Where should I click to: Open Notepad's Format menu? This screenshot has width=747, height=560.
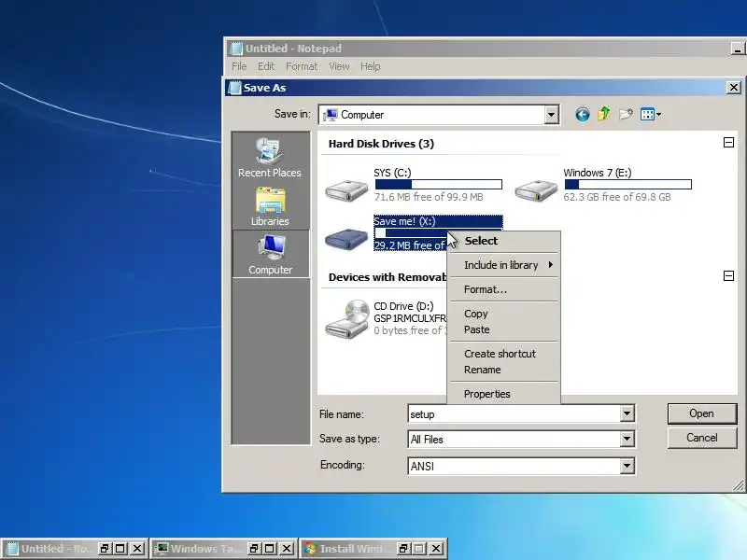coord(302,66)
